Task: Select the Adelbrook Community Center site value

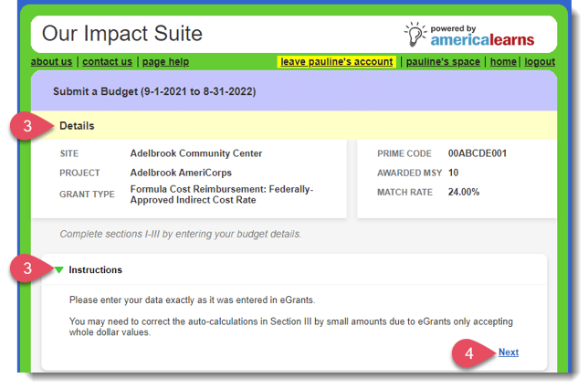Action: coord(195,153)
